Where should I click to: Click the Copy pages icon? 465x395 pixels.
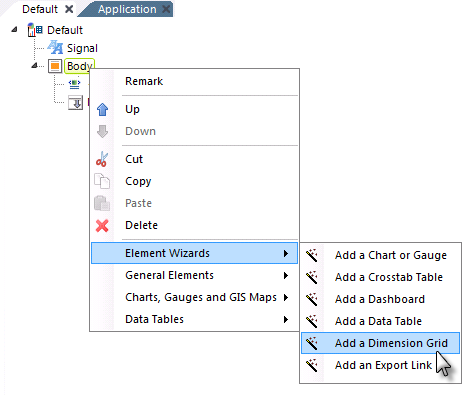pyautogui.click(x=102, y=181)
